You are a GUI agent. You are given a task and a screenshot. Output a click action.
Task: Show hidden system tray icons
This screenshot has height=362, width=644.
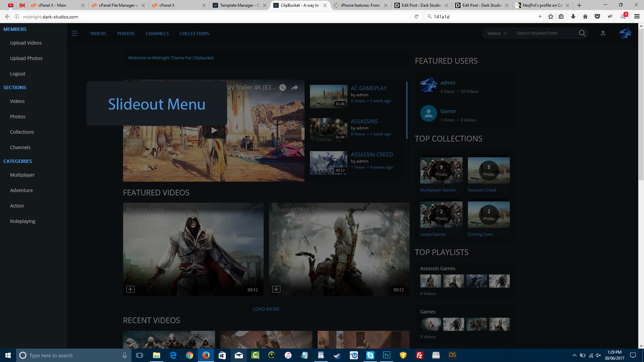click(x=574, y=355)
